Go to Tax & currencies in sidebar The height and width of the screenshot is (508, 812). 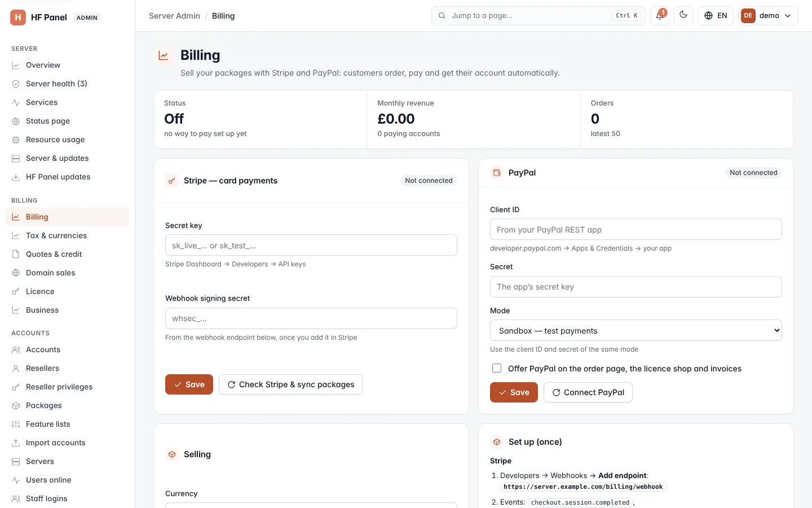67,235
